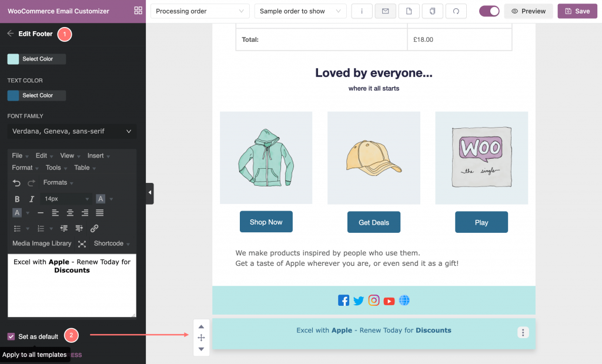Image resolution: width=602 pixels, height=364 pixels.
Task: Open Processing order template dropdown
Action: pos(200,11)
